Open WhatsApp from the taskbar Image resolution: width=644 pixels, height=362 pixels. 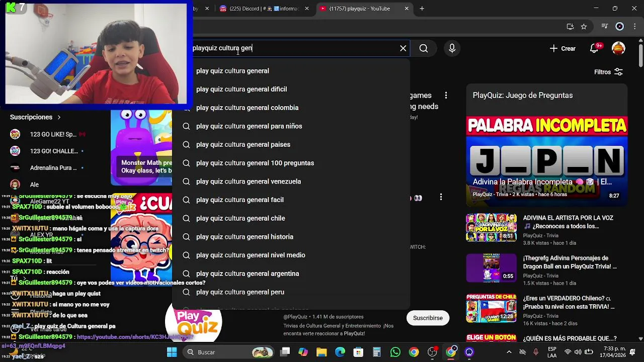pos(395,352)
